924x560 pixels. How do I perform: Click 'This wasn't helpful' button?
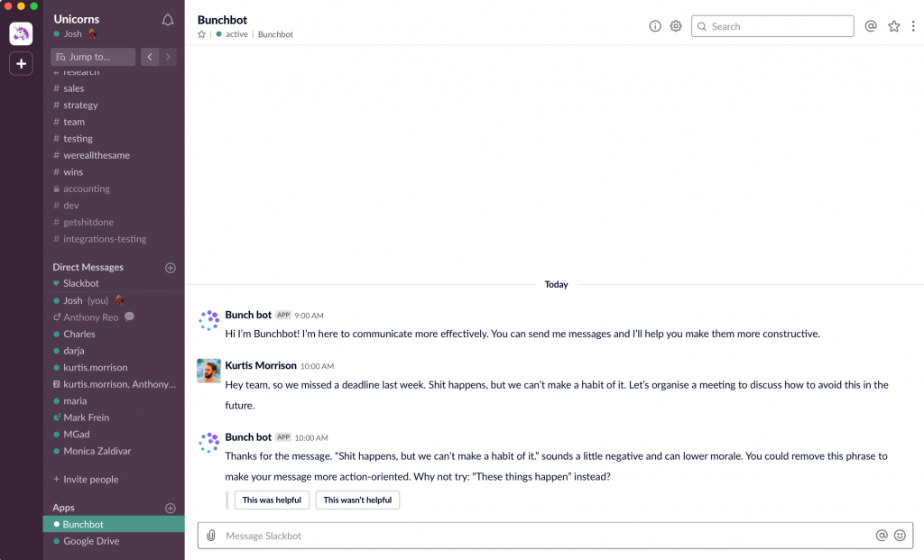[x=357, y=500]
